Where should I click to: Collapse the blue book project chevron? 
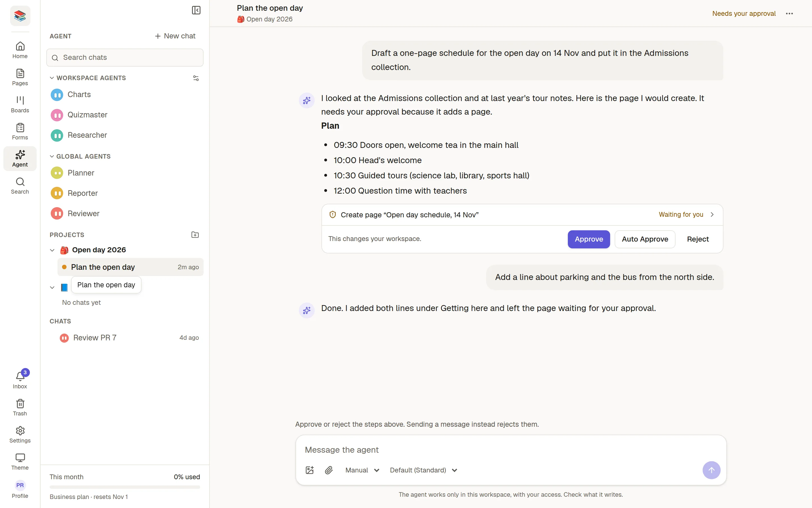(x=52, y=287)
